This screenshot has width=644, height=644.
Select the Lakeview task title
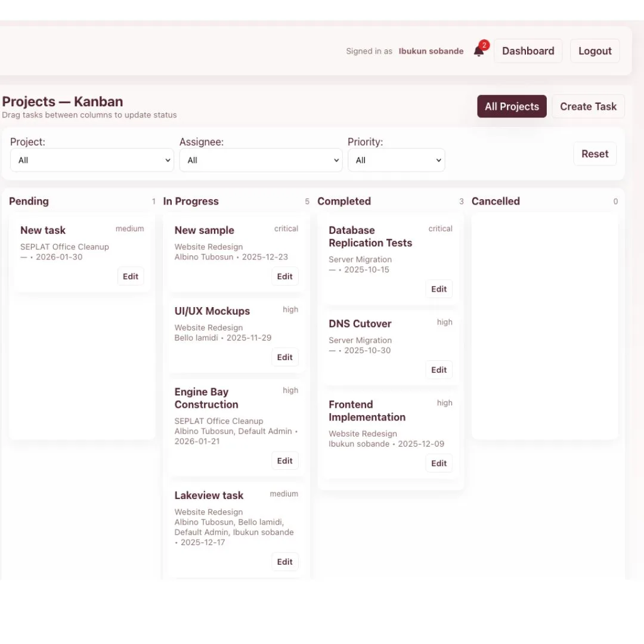click(x=209, y=496)
